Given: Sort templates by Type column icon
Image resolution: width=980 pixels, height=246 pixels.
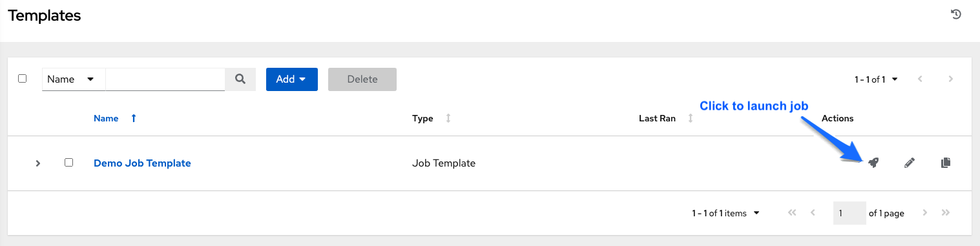Looking at the screenshot, I should coord(448,118).
